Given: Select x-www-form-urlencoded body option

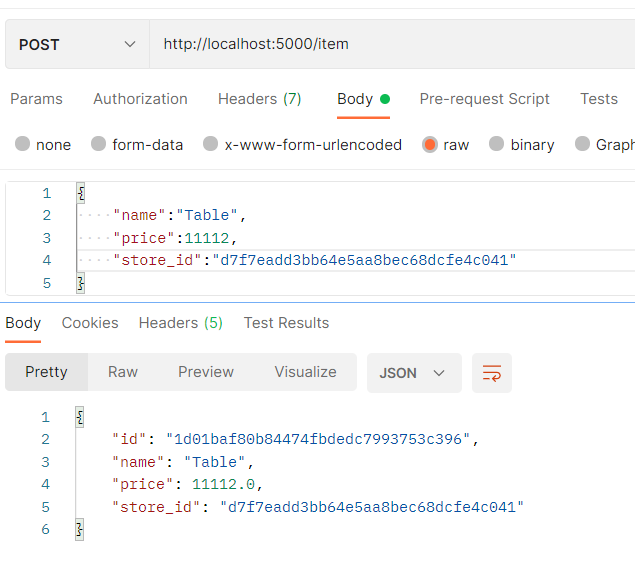Looking at the screenshot, I should point(302,145).
